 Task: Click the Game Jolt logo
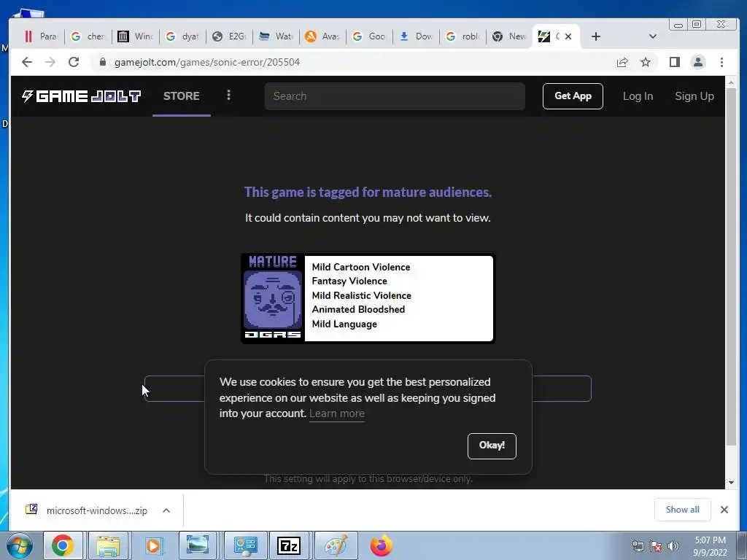coord(81,96)
